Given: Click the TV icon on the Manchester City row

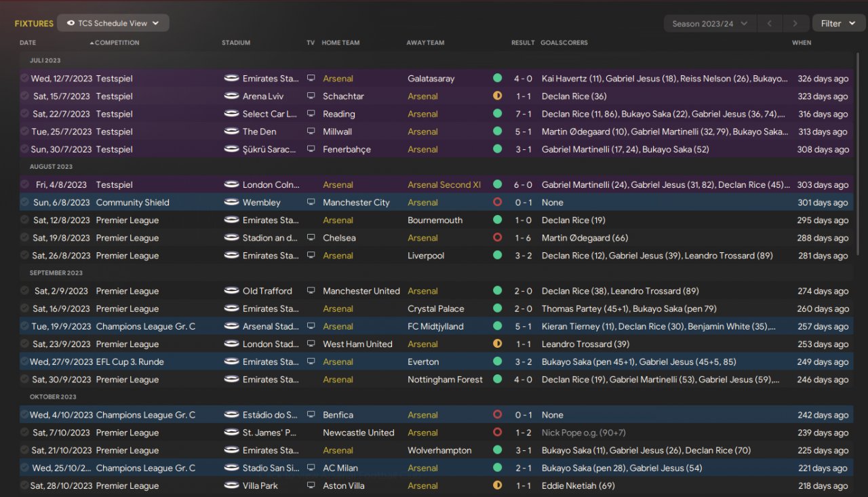Looking at the screenshot, I should pyautogui.click(x=311, y=202).
